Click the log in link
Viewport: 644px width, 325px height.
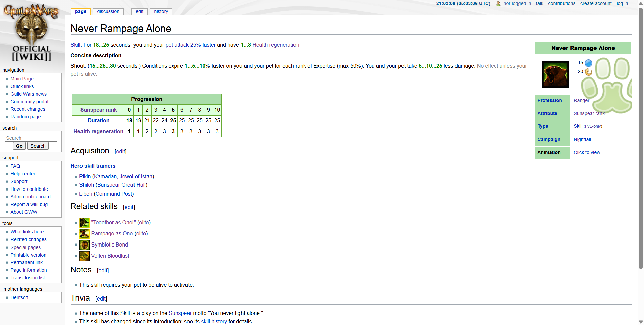[622, 3]
